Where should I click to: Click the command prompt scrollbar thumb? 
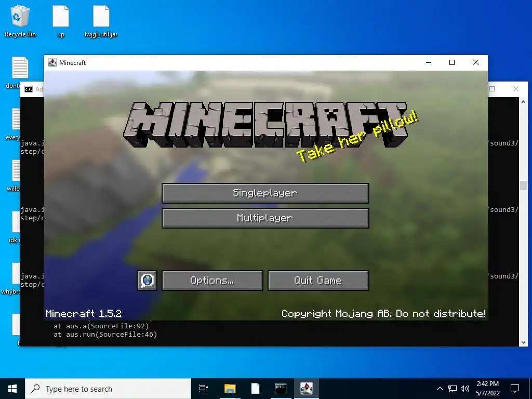523,185
